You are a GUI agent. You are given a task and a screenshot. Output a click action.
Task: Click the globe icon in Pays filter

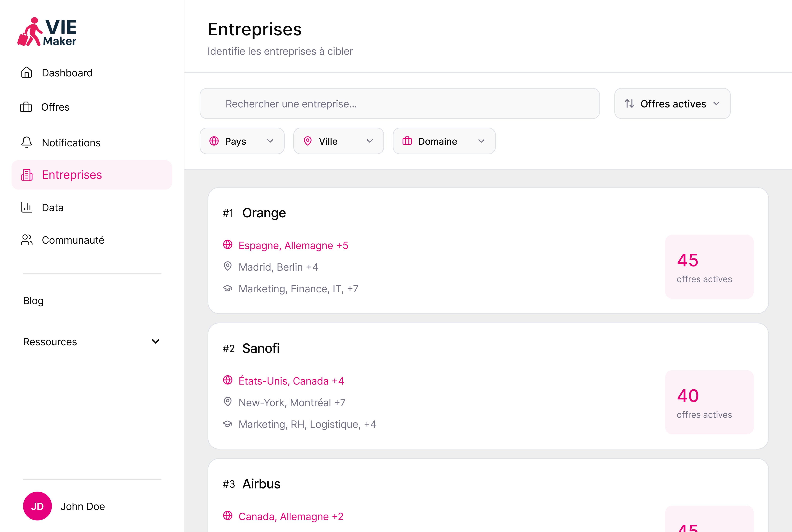[x=214, y=141]
